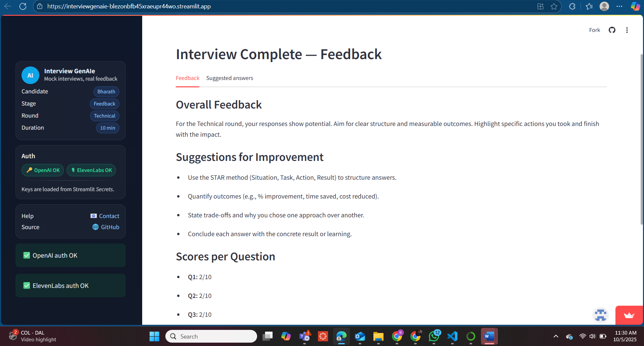
Task: Open volume control in system tray
Action: click(x=592, y=336)
